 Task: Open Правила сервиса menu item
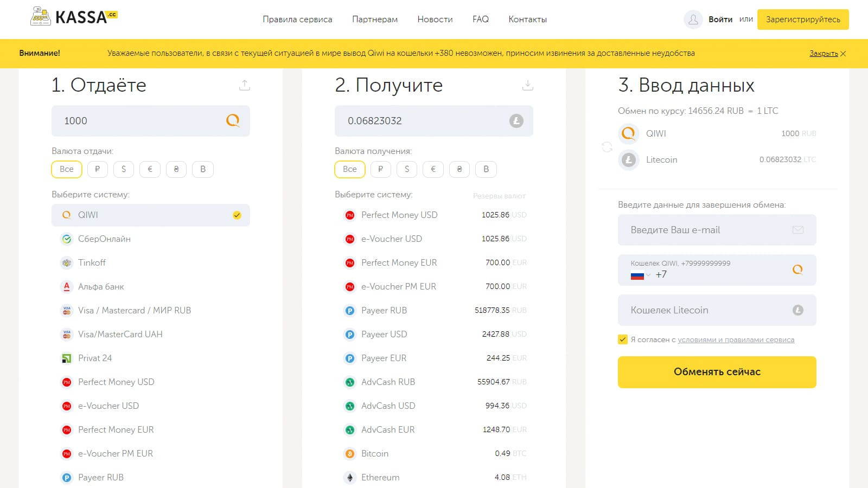(297, 20)
